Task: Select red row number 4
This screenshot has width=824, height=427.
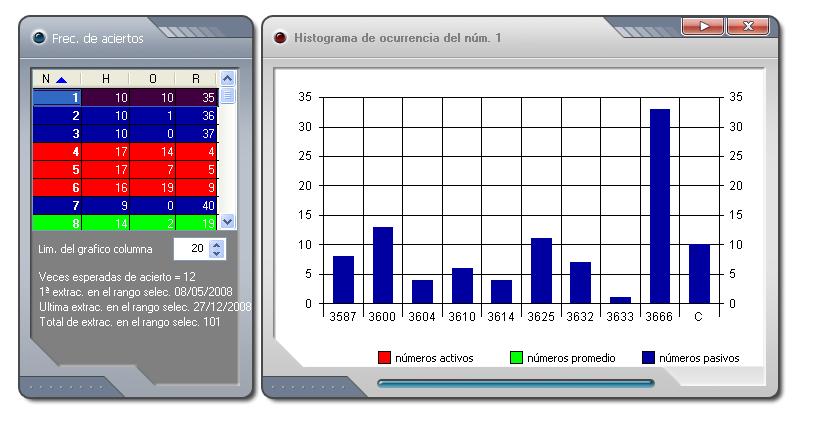Action: (x=125, y=152)
